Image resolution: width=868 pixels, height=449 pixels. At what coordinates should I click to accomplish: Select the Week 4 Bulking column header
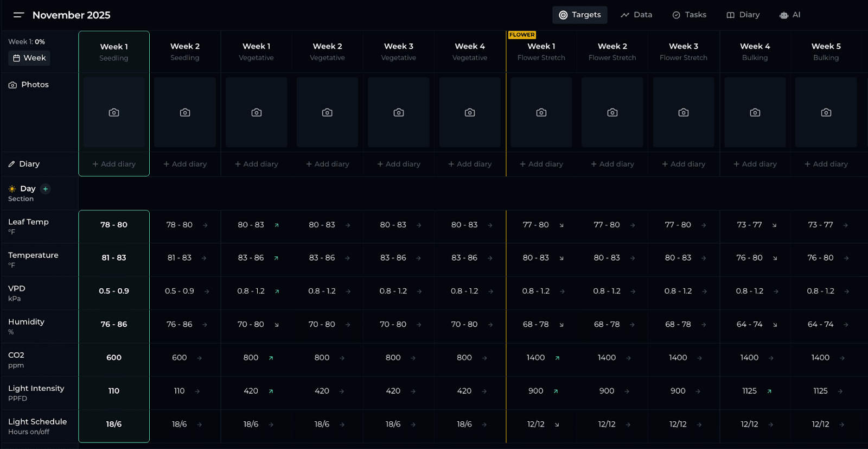point(755,52)
